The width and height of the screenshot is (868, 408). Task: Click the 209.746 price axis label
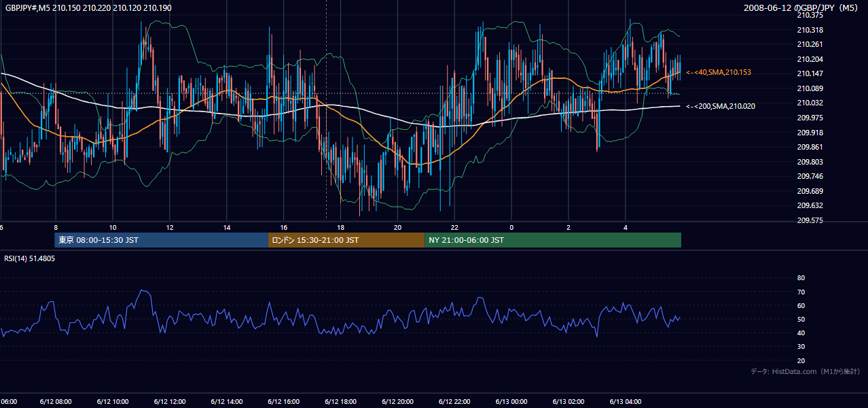pos(810,176)
